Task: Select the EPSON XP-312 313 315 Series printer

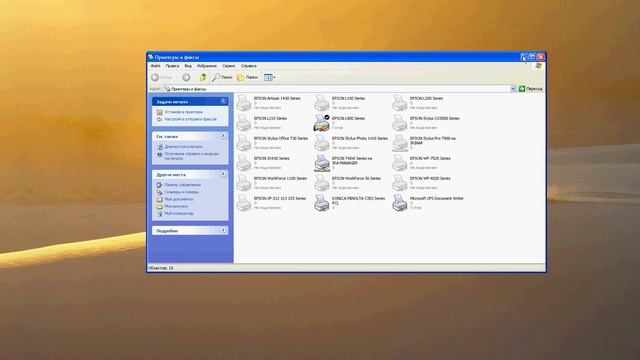Action: coord(271,203)
